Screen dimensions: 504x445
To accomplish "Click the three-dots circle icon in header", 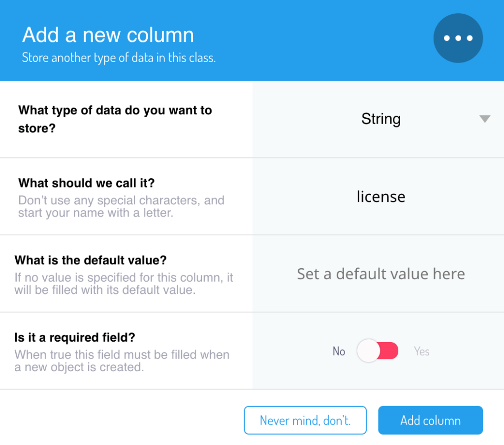I will coord(458,38).
